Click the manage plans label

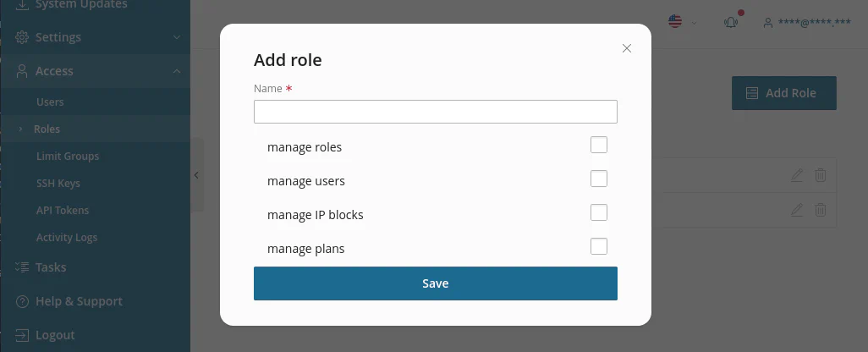pos(306,249)
